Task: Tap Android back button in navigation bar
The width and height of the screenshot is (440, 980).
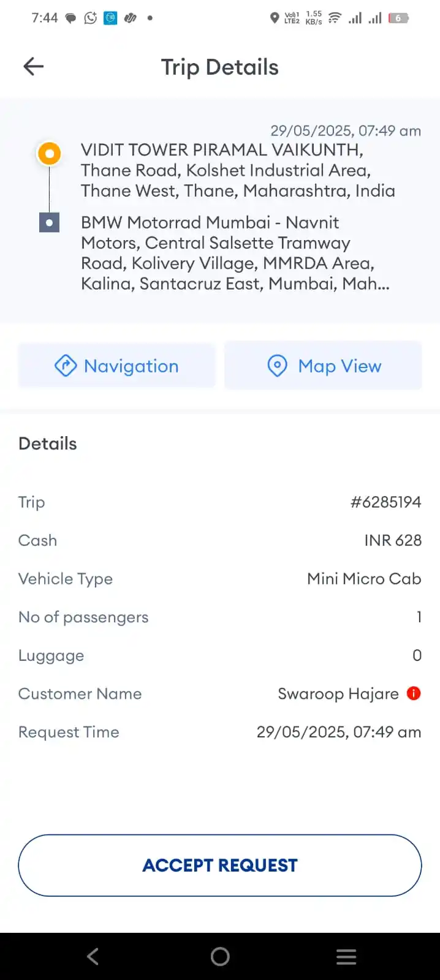Action: [x=93, y=956]
